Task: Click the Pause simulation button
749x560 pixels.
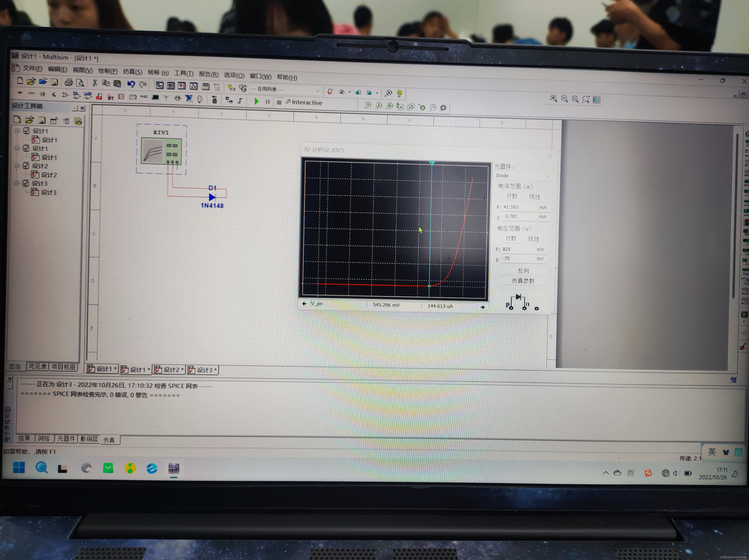Action: 267,102
